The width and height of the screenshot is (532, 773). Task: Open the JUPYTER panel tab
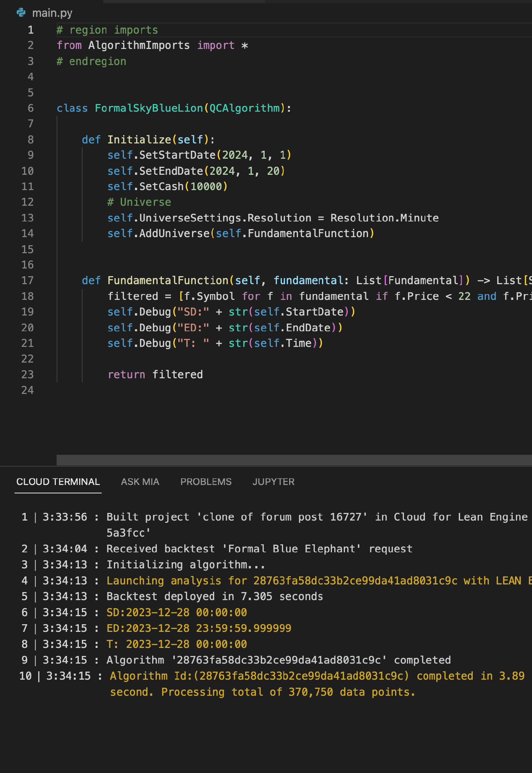tap(273, 482)
